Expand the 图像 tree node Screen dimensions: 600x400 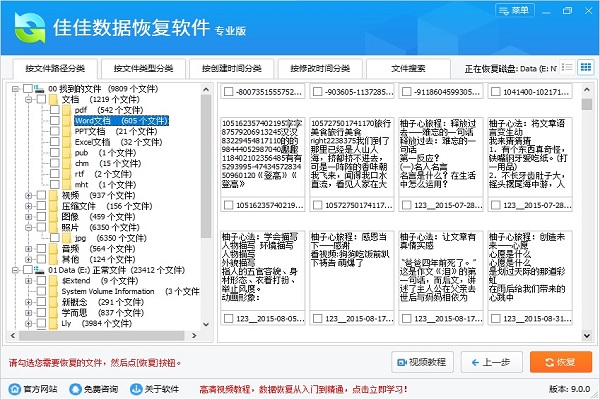coord(29,217)
